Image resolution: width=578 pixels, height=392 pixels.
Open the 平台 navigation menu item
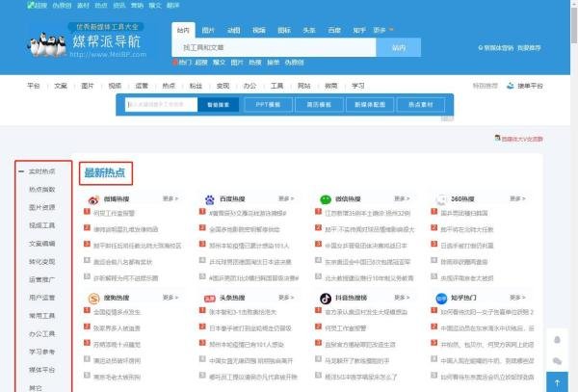click(x=34, y=86)
